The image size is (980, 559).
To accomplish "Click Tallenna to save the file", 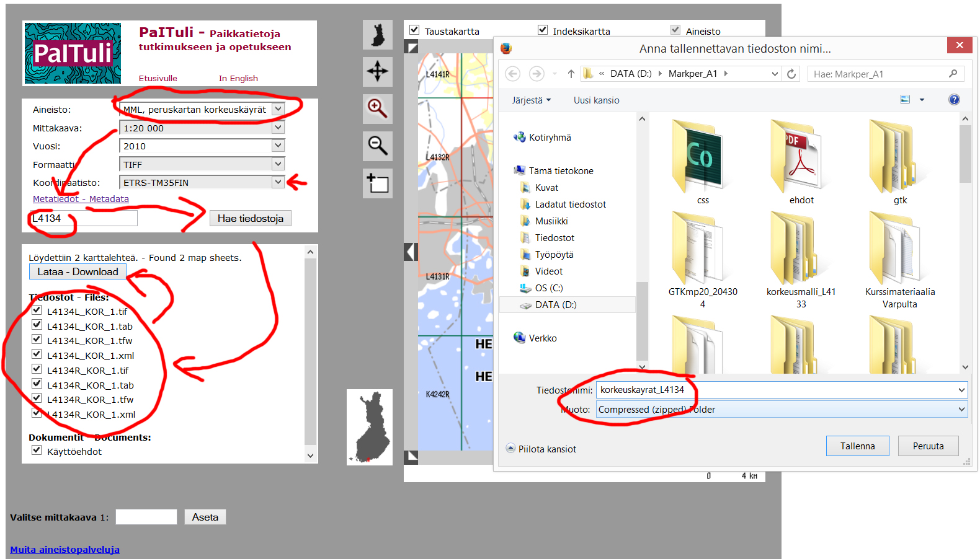I will coord(858,446).
